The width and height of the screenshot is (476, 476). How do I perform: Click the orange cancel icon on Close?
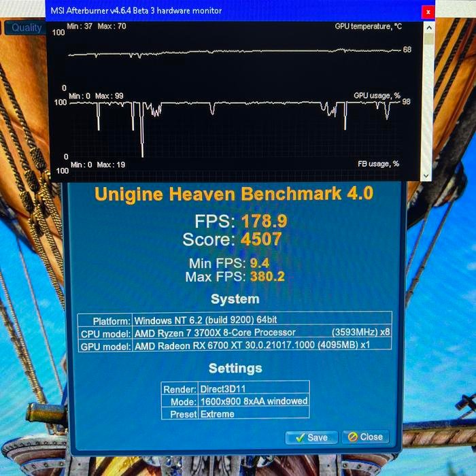point(352,437)
